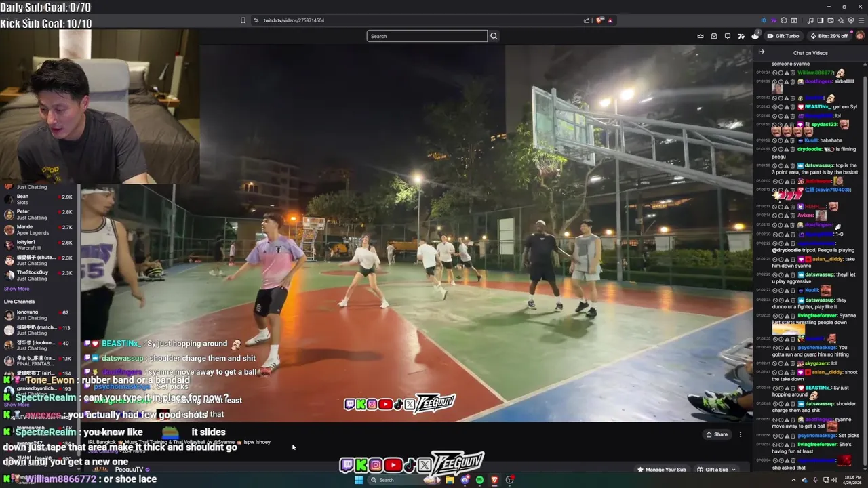Screen dimensions: 868x488
Task: Collapse the Chat on Videos panel
Action: (x=762, y=52)
